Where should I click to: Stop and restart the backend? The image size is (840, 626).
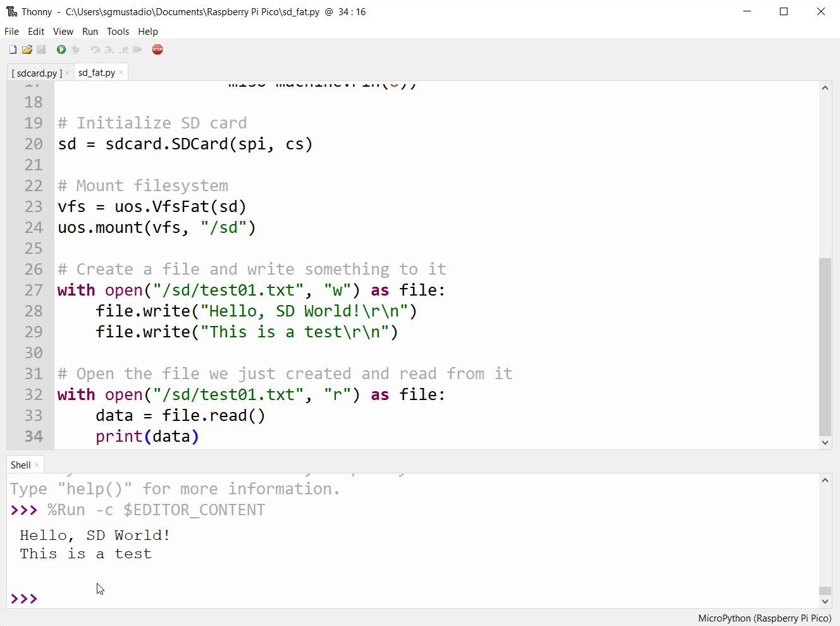tap(157, 49)
